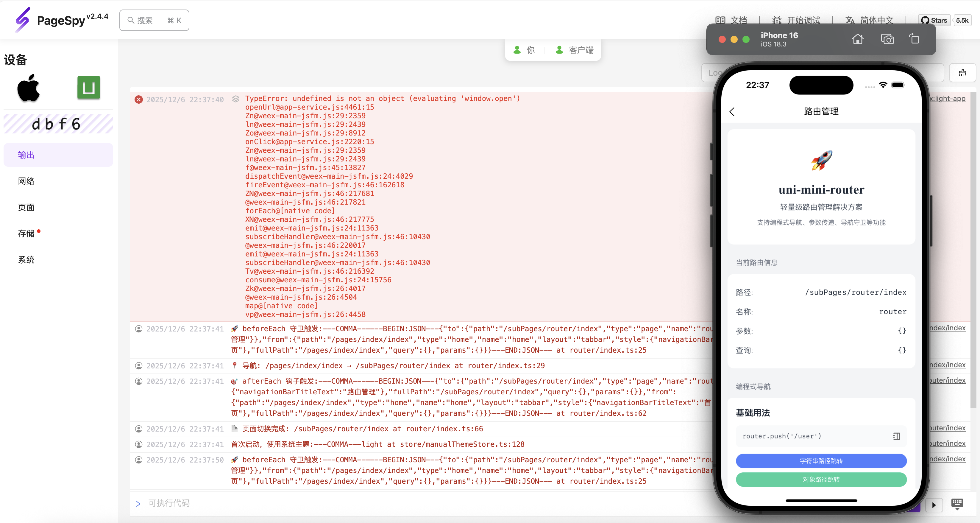Switch to the 网络 tab
The image size is (980, 523).
(x=26, y=181)
